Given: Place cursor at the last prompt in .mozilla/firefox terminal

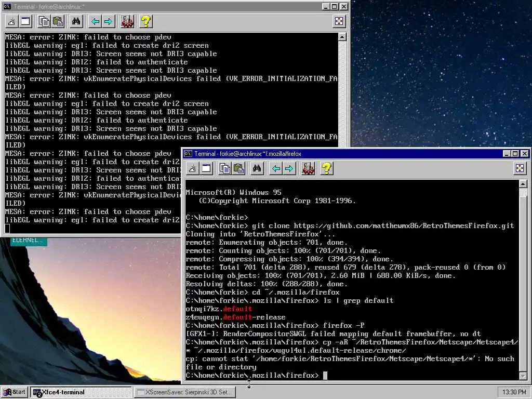Looking at the screenshot, I should coord(325,376).
